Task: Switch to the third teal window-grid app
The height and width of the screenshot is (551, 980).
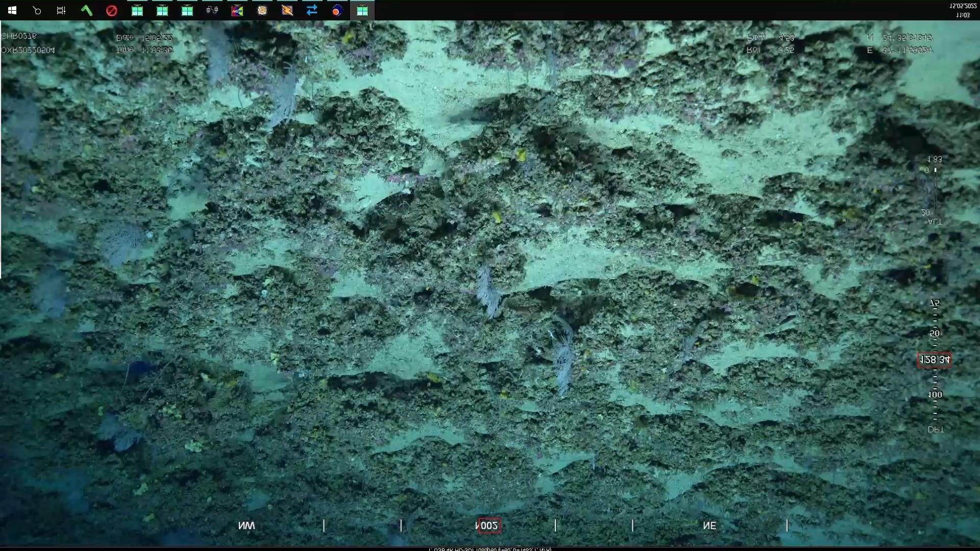Action: pyautogui.click(x=187, y=10)
